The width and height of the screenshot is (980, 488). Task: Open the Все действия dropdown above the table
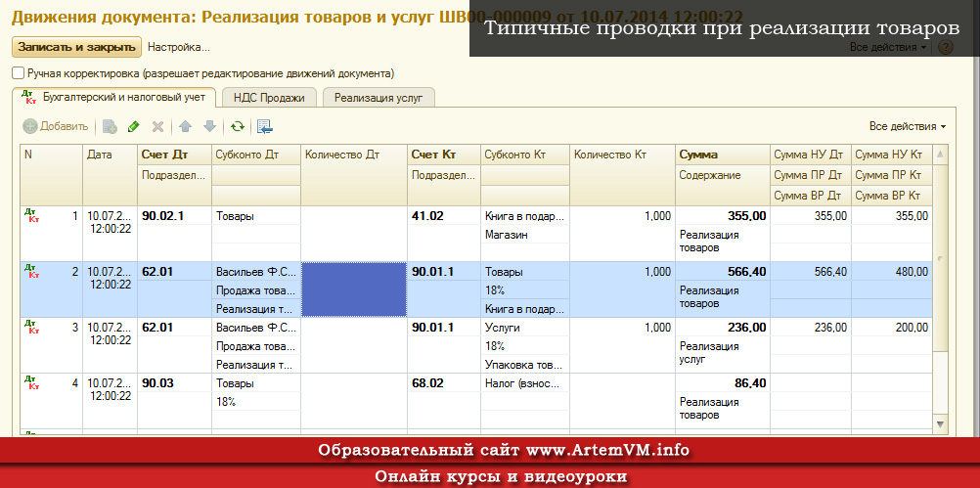pos(907,127)
